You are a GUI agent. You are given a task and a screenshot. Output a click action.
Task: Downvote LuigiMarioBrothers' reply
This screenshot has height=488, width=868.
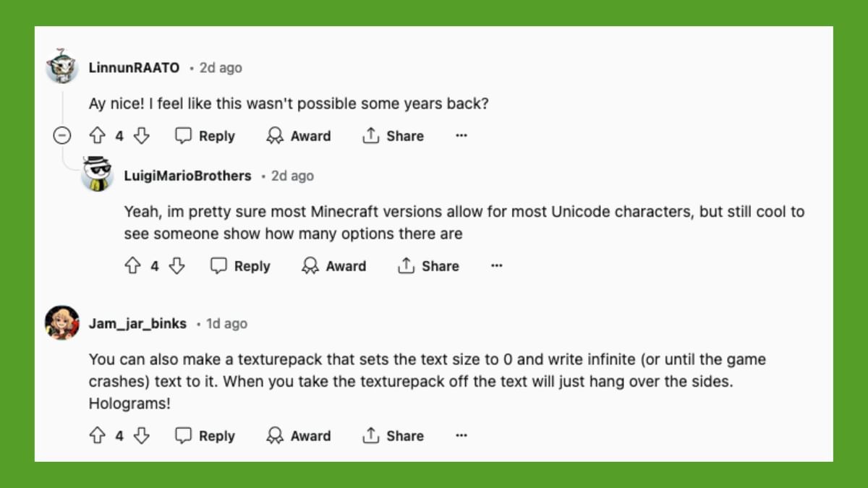pyautogui.click(x=176, y=266)
